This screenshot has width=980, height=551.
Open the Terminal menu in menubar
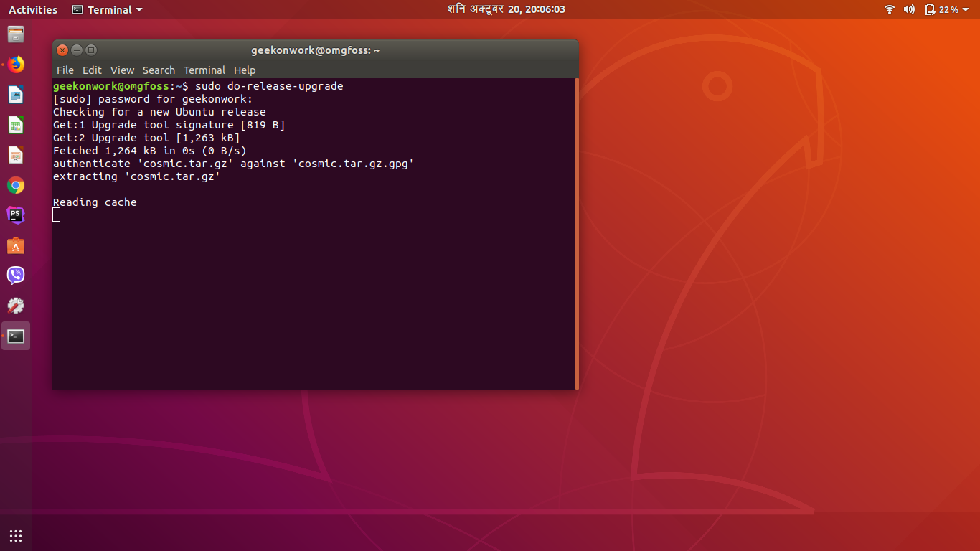tap(204, 70)
